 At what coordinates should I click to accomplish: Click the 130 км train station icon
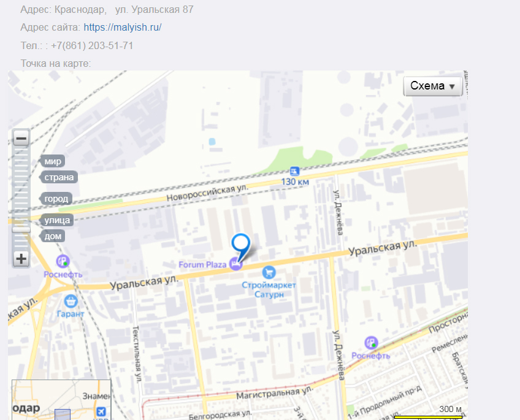pyautogui.click(x=294, y=172)
